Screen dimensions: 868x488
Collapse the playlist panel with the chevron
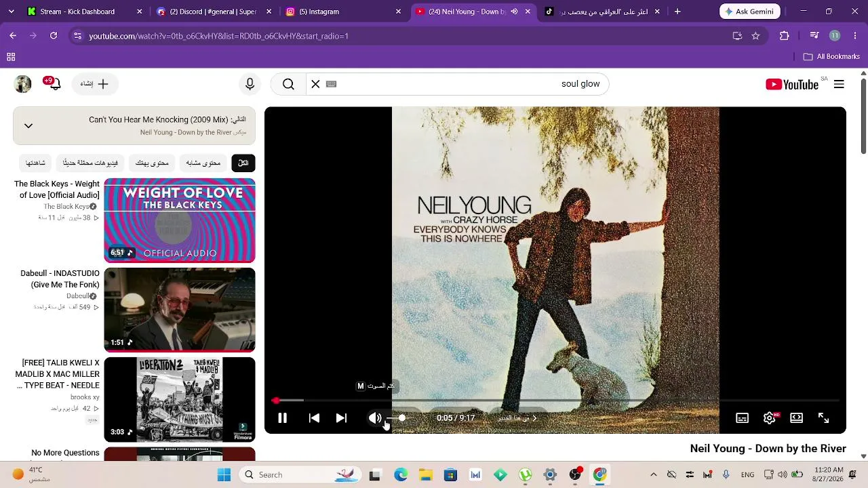[x=28, y=125]
